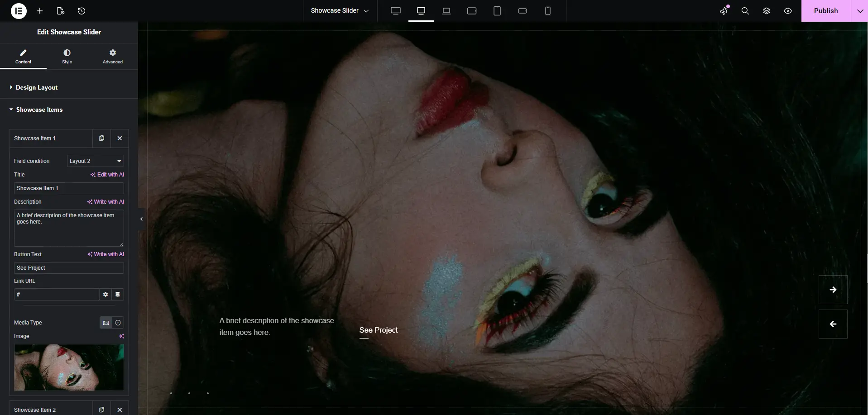Switch to the Style tab

[67, 56]
